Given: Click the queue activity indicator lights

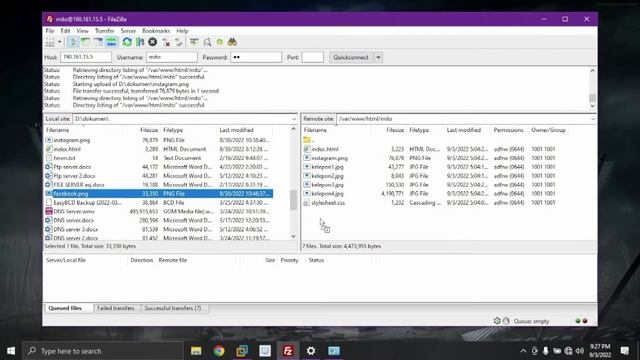Looking at the screenshot, I should (581, 321).
